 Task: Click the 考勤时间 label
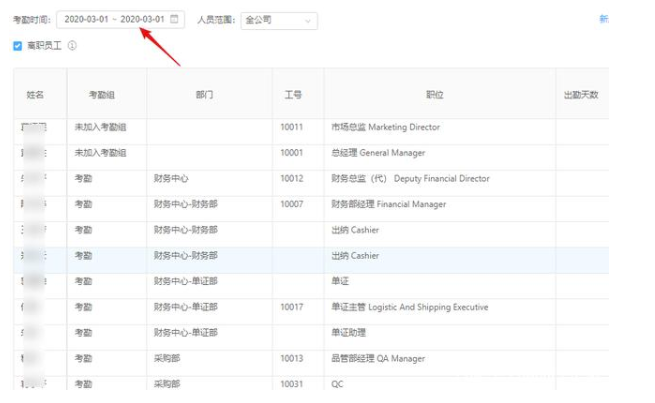point(32,20)
